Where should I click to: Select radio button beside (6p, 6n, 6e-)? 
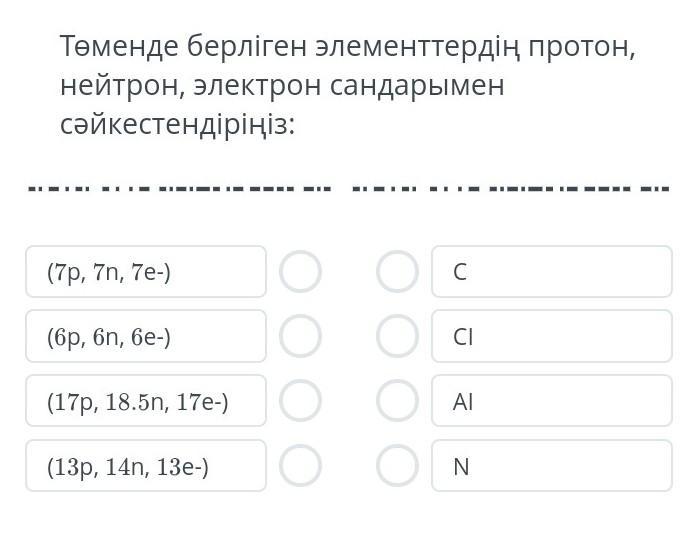300,336
